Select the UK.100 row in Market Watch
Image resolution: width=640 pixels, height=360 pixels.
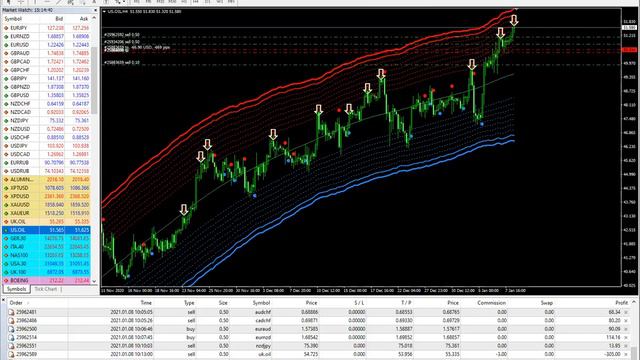46,272
